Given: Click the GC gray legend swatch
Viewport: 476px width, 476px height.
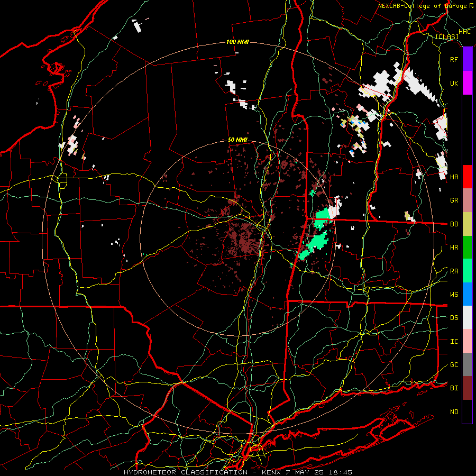Looking at the screenshot, I should 467,364.
